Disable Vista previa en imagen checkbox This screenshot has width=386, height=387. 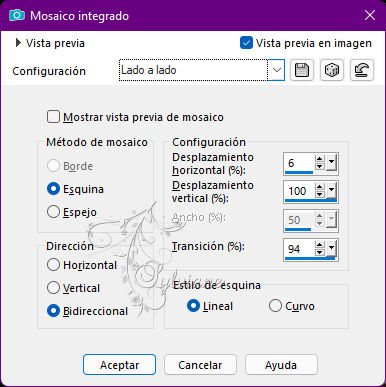[x=246, y=43]
